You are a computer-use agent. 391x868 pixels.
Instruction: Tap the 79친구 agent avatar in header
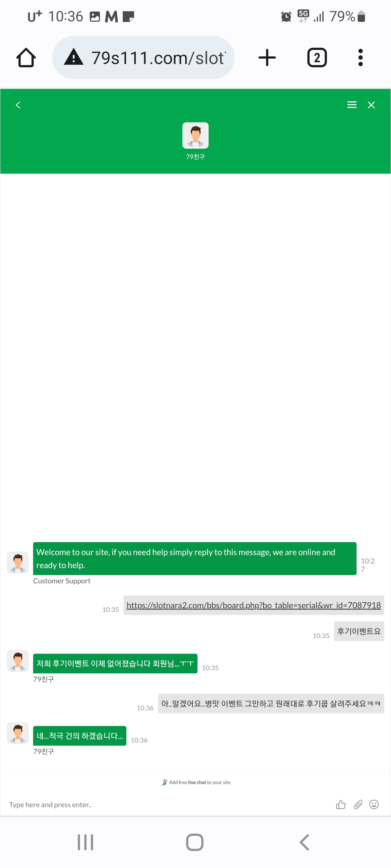(195, 135)
